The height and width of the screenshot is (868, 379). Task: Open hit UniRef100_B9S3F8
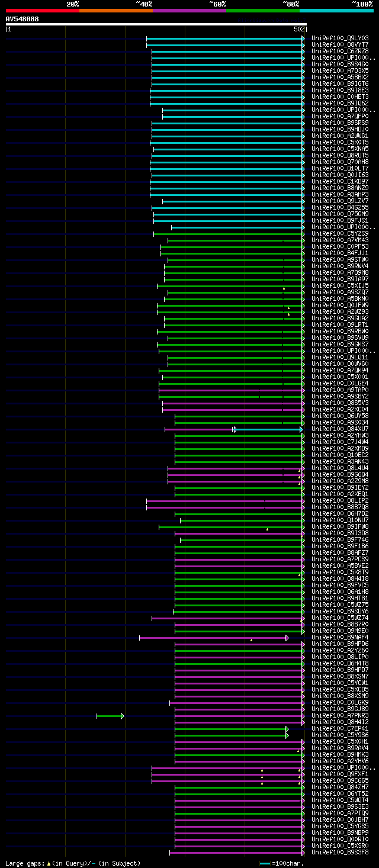click(340, 852)
